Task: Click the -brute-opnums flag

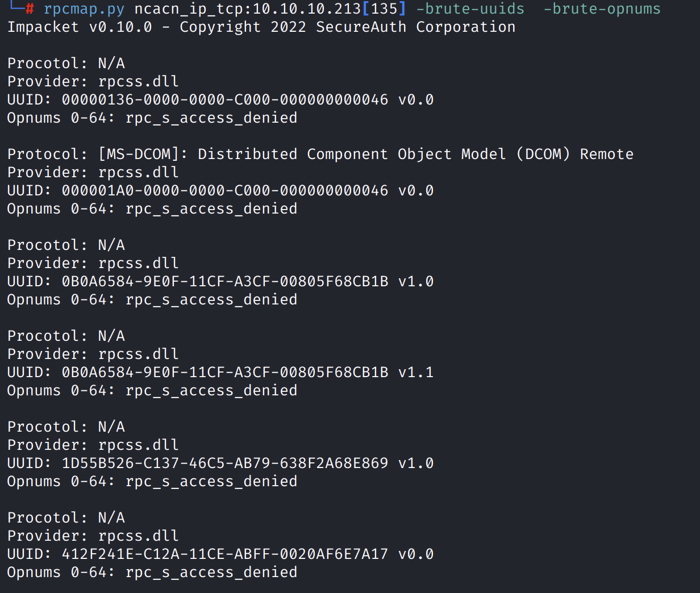Action: point(602,9)
